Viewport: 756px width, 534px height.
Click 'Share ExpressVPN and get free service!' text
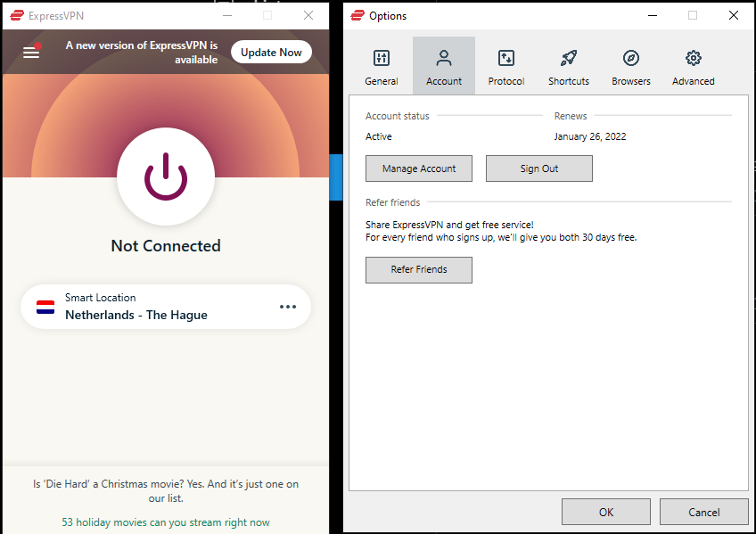click(x=449, y=225)
